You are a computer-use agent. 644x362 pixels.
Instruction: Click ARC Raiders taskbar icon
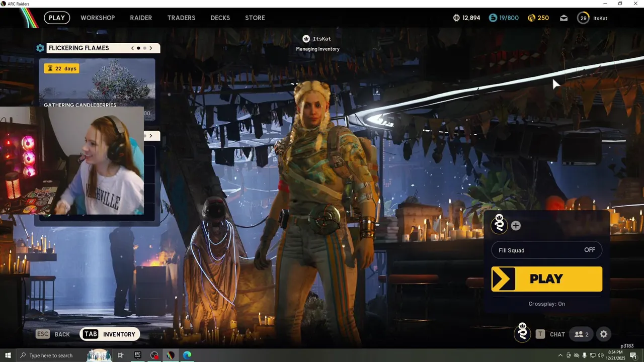point(171,355)
